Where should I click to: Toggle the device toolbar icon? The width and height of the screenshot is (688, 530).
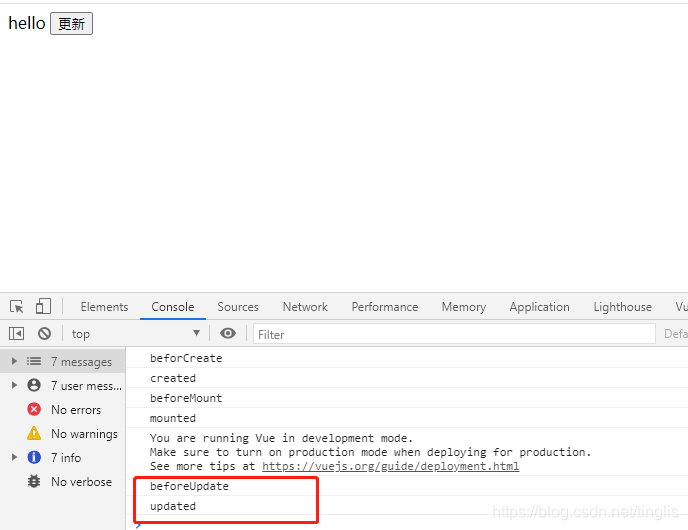(43, 306)
